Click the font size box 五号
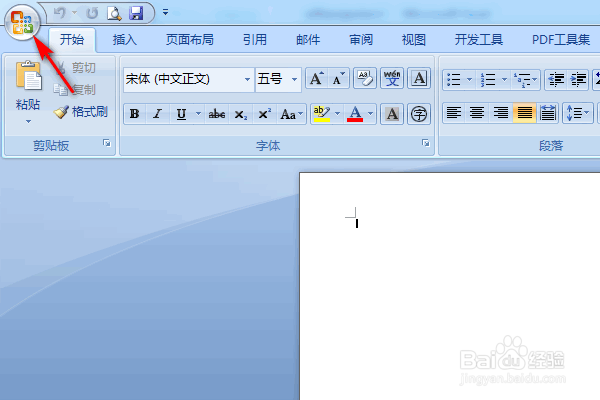The image size is (600, 400). [x=272, y=79]
